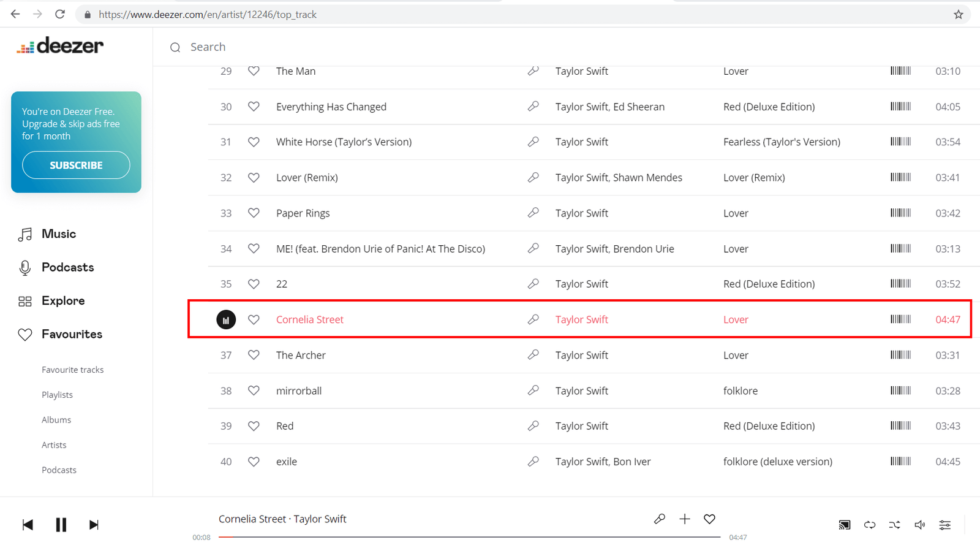The width and height of the screenshot is (980, 545).
Task: Show lyrics for Paper Rings
Action: (x=533, y=213)
